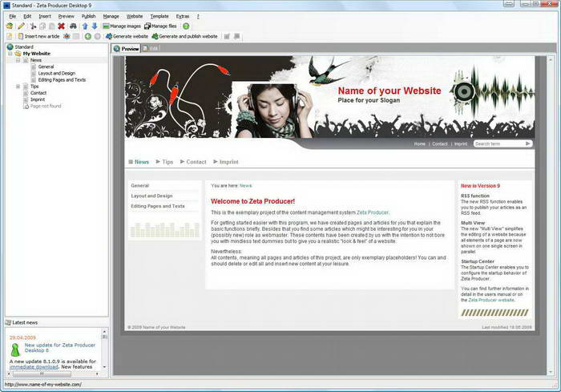Click Generate and publish website

pyautogui.click(x=184, y=36)
